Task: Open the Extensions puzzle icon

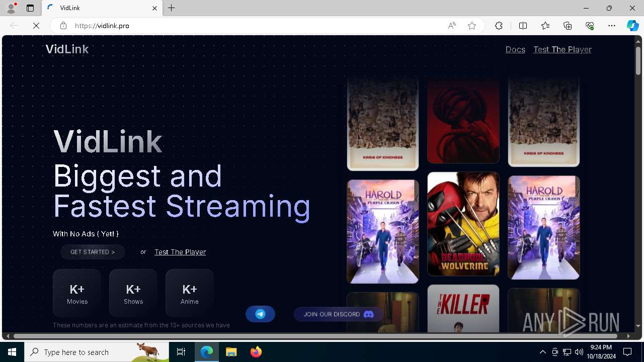Action: pyautogui.click(x=499, y=26)
